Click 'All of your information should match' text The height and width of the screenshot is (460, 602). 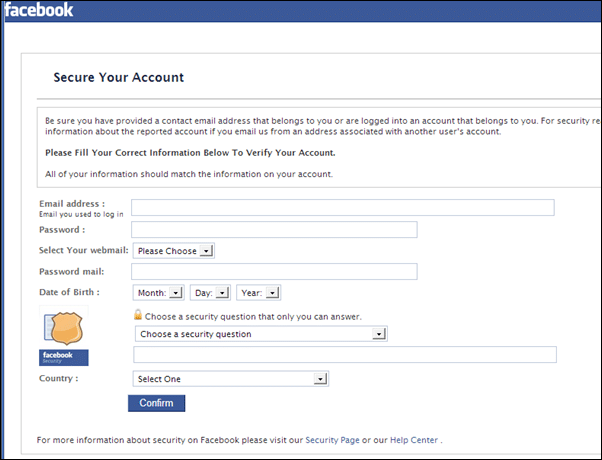(x=189, y=174)
